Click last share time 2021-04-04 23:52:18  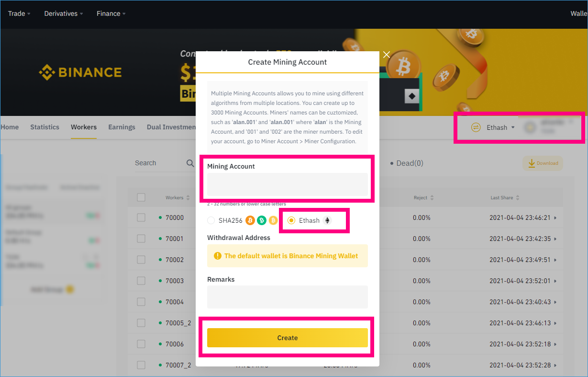[520, 344]
